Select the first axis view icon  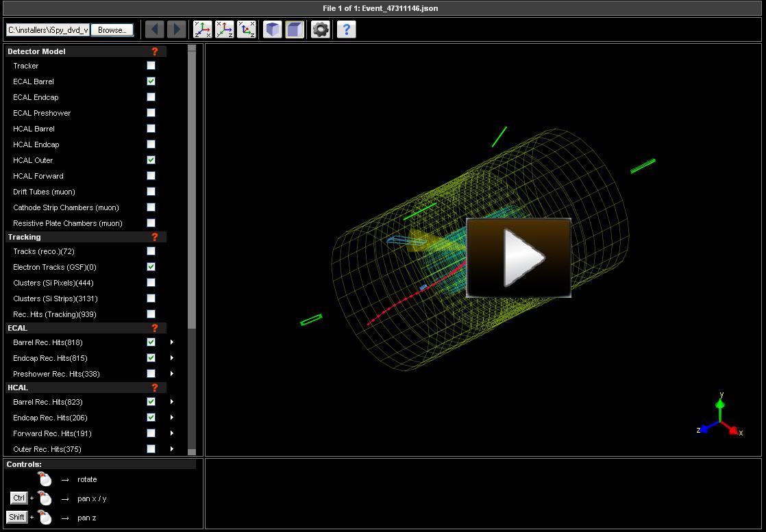click(203, 29)
